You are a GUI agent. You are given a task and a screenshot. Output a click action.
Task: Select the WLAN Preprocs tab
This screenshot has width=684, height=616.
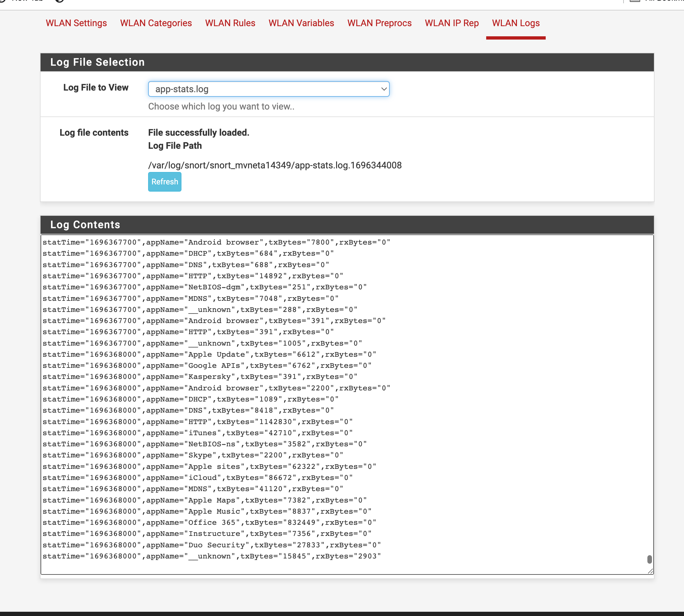click(x=379, y=23)
